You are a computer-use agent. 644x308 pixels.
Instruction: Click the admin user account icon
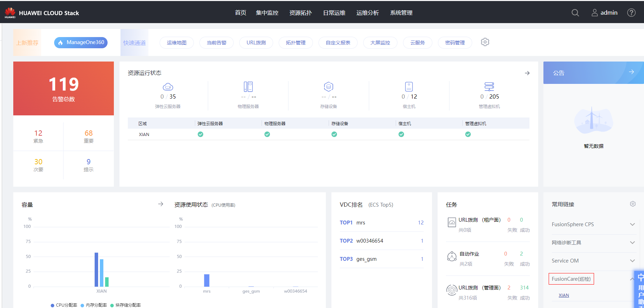[594, 13]
